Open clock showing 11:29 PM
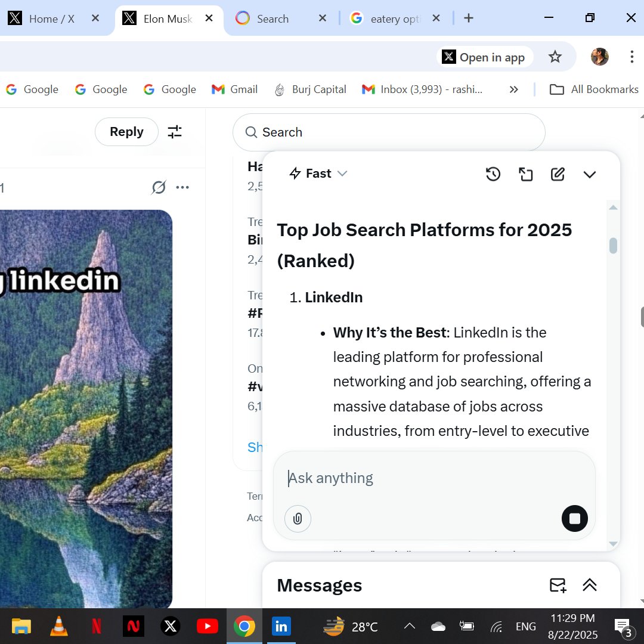The height and width of the screenshot is (644, 644). 572,626
